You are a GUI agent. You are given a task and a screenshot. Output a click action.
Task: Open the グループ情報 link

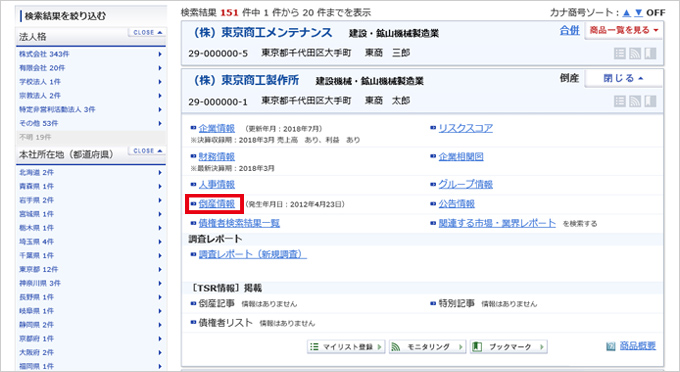(465, 185)
